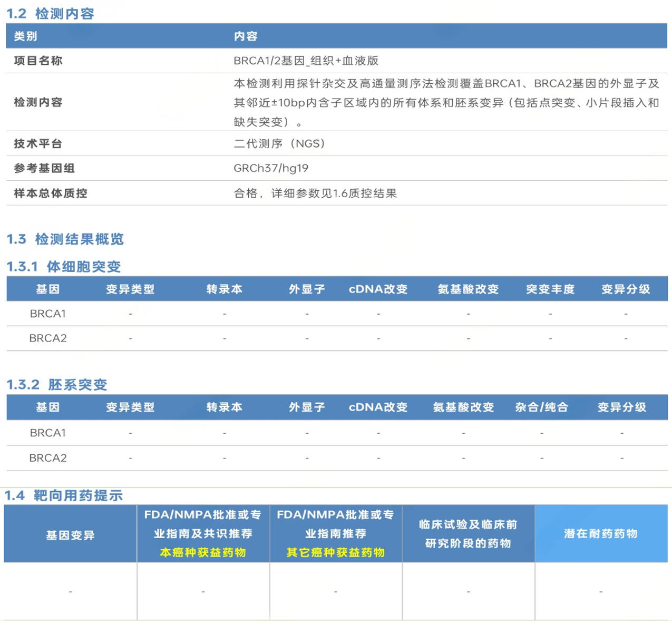Click the yellow '其它癌种获益药物' text
672x623 pixels.
tap(336, 553)
